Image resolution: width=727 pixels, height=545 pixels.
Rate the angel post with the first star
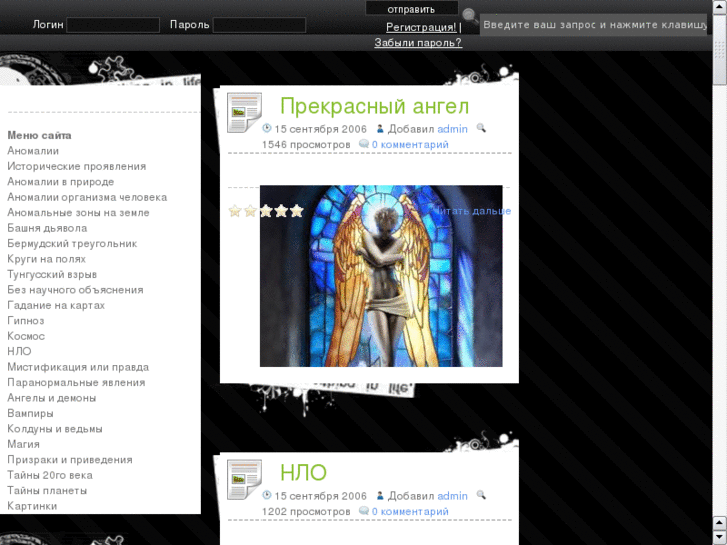[x=235, y=211]
